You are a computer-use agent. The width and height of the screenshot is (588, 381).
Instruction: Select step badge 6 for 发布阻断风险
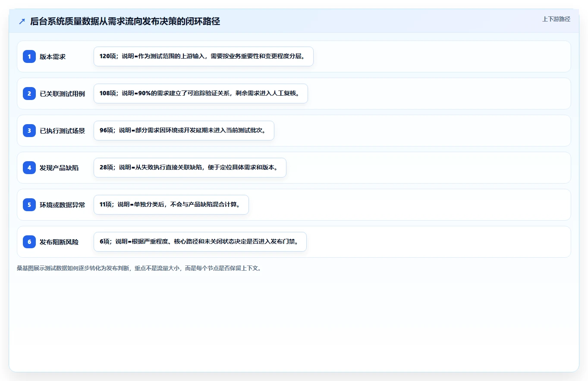[29, 242]
